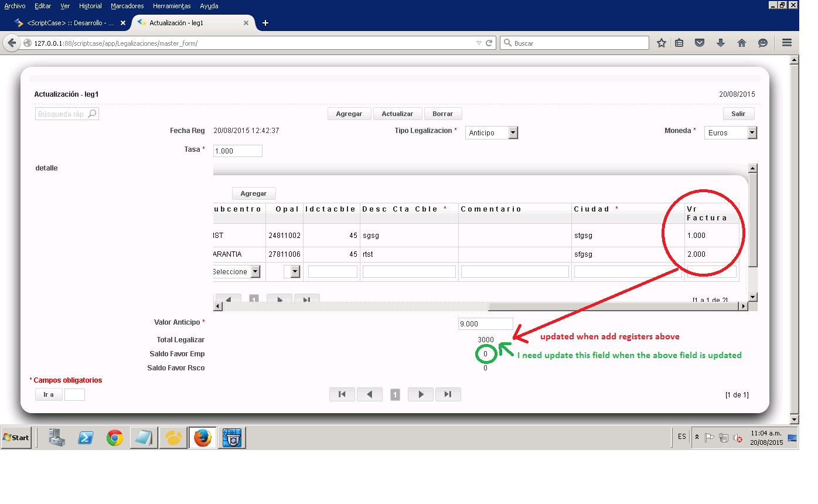The image size is (818, 504).
Task: Open the Marcadores menu
Action: (x=127, y=6)
